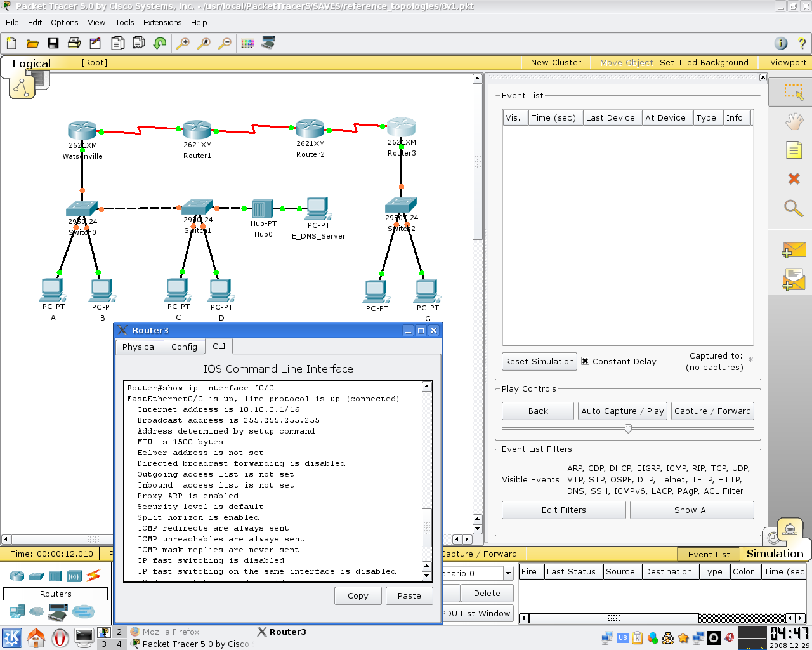Click the green Undo arrow icon
The height and width of the screenshot is (650, 812).
[x=160, y=43]
